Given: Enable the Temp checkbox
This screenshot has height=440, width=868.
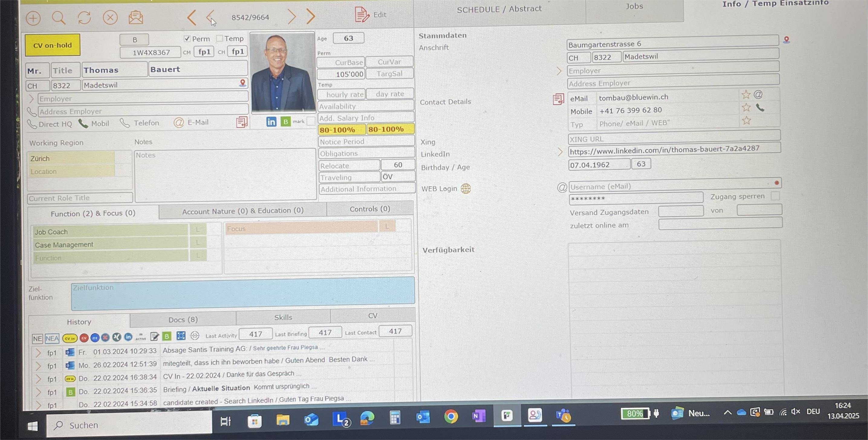Looking at the screenshot, I should pos(219,38).
